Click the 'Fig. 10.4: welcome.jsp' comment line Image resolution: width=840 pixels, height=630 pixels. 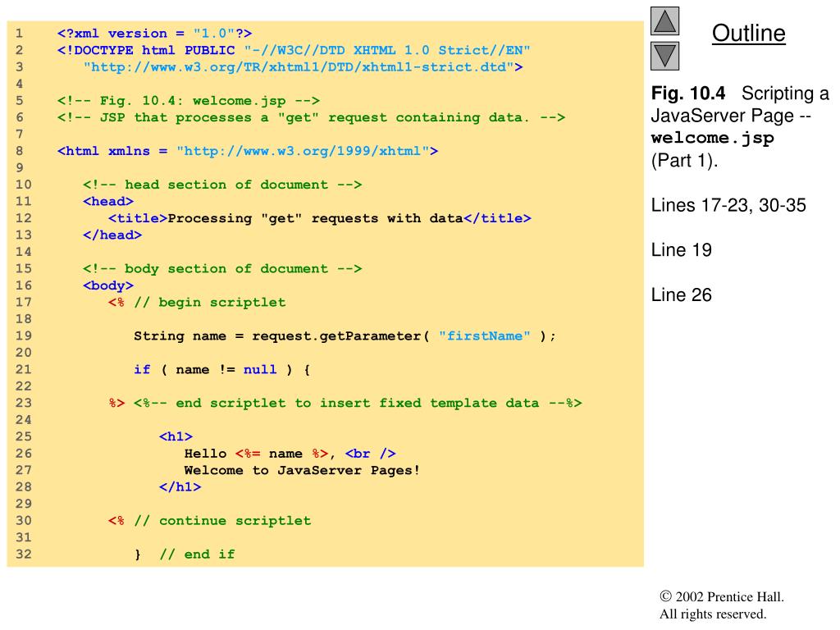point(188,101)
